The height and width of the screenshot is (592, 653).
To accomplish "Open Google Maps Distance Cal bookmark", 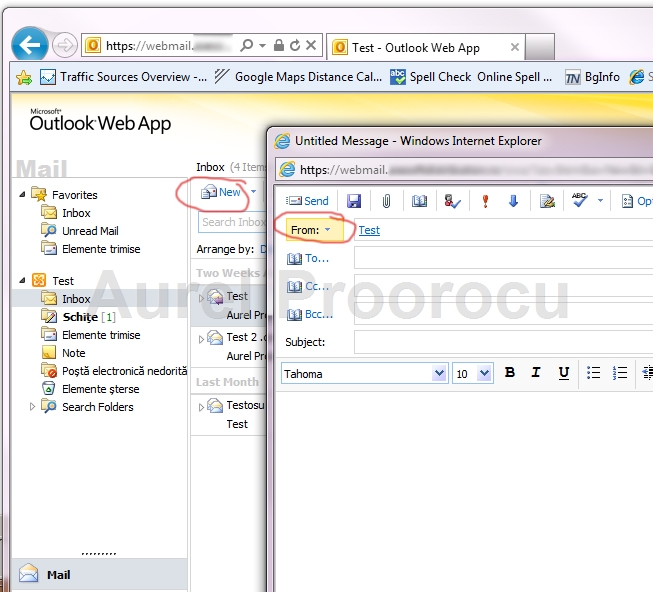I will [x=298, y=77].
